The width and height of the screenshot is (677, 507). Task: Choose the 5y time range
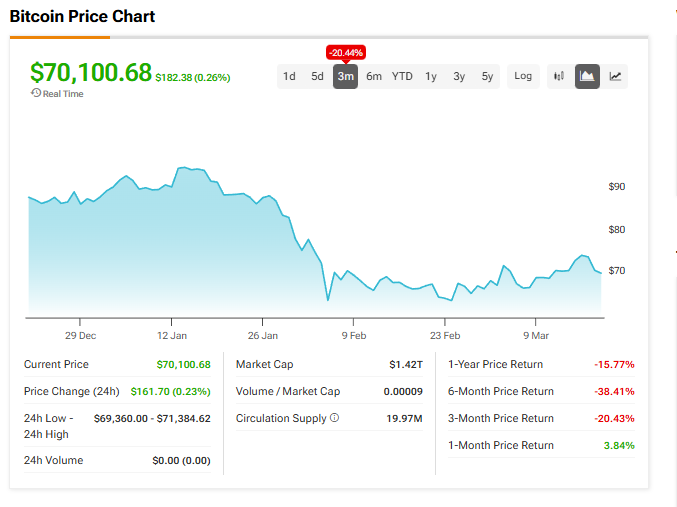487,76
